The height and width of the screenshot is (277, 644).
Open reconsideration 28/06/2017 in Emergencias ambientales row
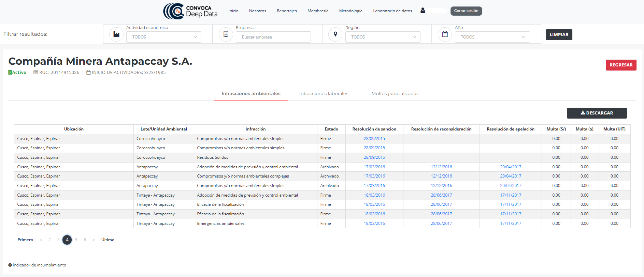[441, 224]
